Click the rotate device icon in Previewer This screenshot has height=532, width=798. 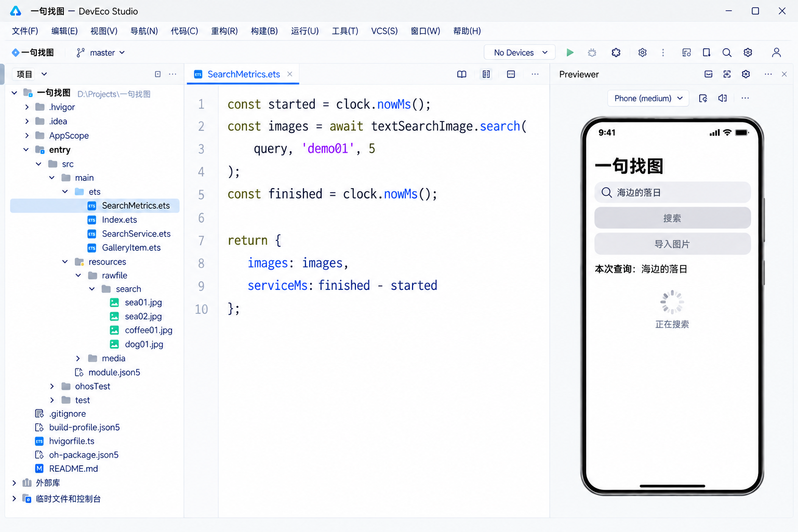pyautogui.click(x=703, y=98)
